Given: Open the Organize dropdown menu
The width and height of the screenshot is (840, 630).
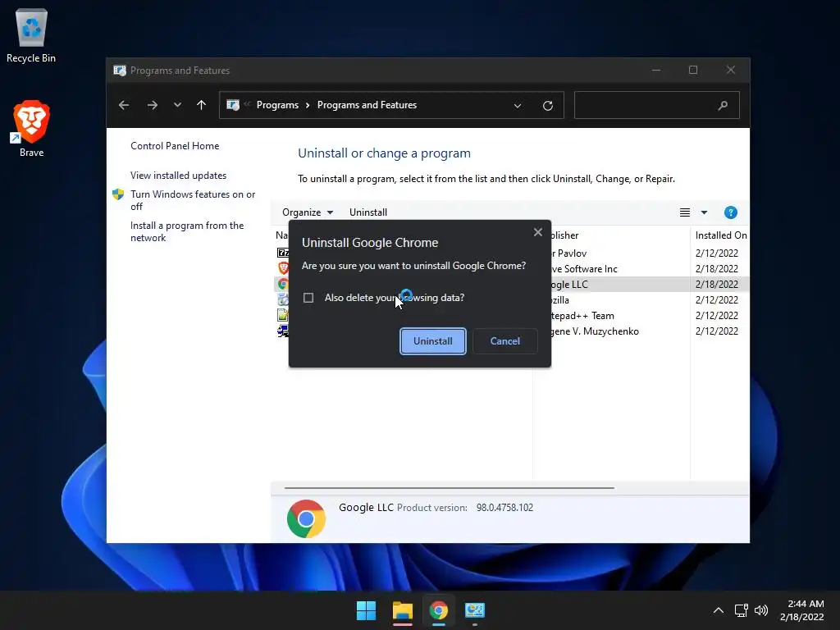Looking at the screenshot, I should [x=308, y=212].
